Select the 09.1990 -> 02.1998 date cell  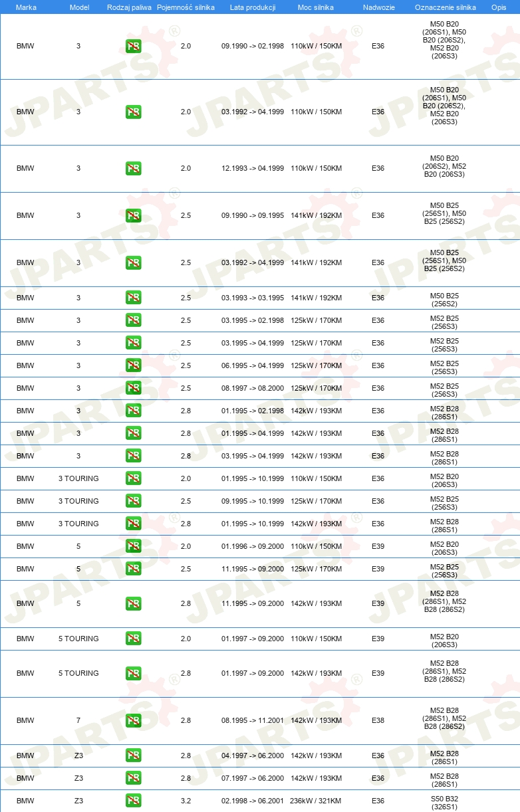[253, 47]
